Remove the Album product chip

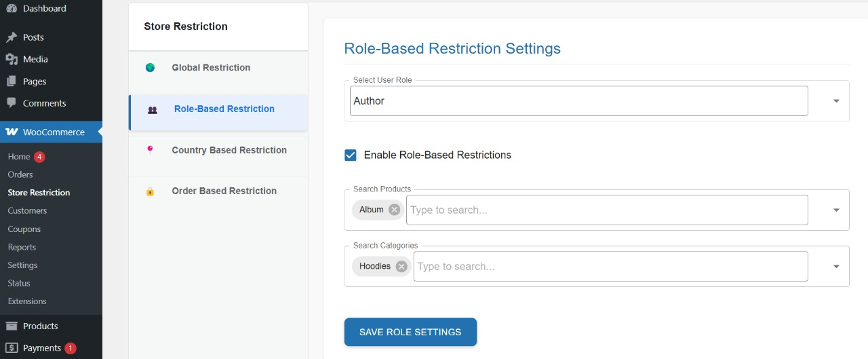tap(394, 210)
